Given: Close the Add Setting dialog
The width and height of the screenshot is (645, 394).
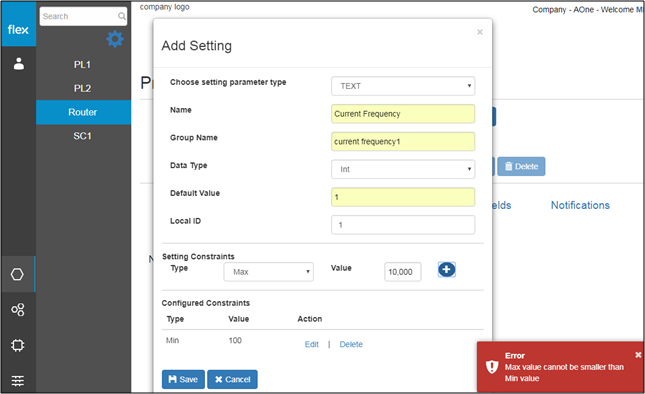Looking at the screenshot, I should pyautogui.click(x=480, y=32).
